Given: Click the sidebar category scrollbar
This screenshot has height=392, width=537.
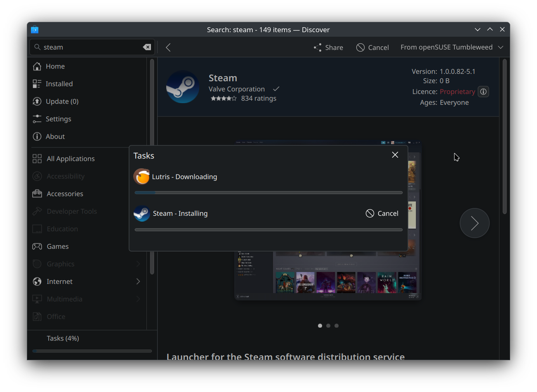Looking at the screenshot, I should 152,167.
